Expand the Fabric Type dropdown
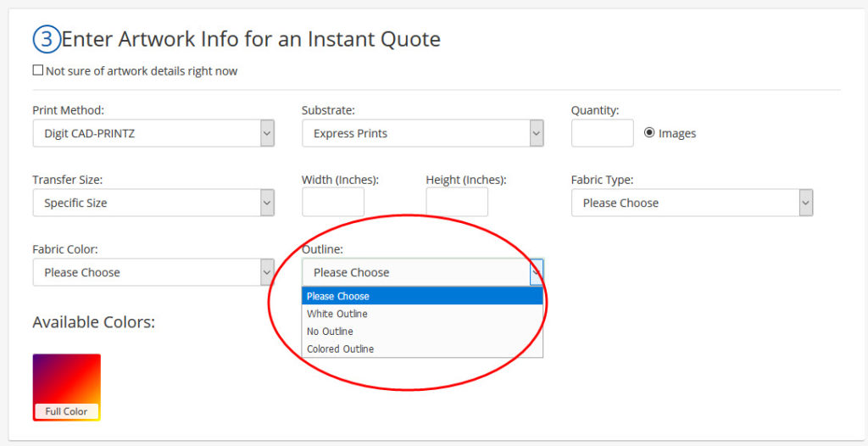 [692, 203]
